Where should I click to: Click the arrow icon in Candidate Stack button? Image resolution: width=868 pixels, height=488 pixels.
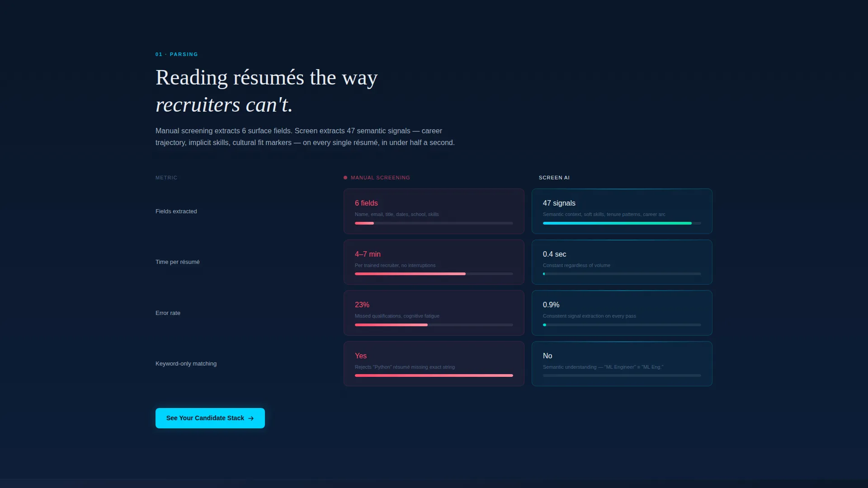[251, 418]
